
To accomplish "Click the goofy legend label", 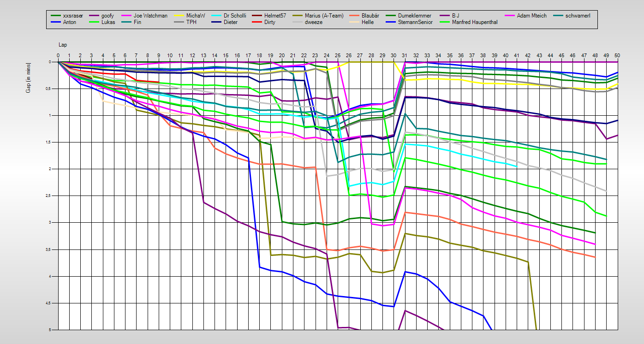I will pyautogui.click(x=107, y=16).
